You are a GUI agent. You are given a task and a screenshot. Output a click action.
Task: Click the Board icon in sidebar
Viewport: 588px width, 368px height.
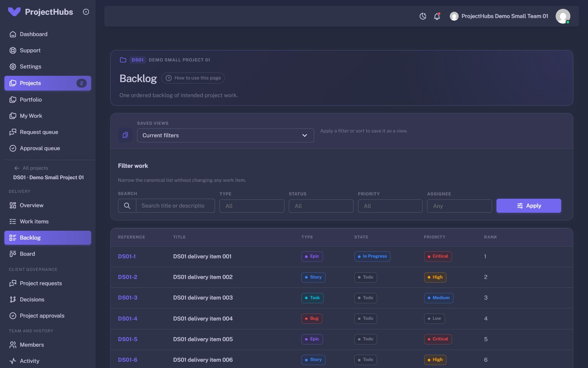(x=13, y=254)
